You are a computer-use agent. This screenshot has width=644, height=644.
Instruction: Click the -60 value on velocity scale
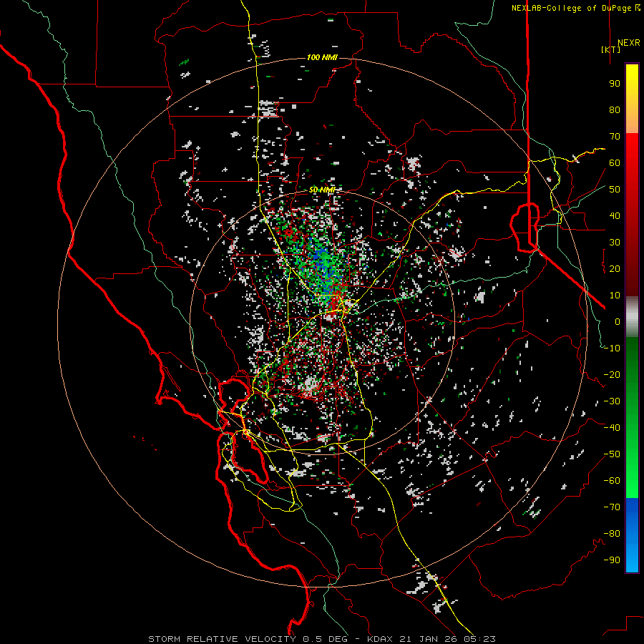612,481
